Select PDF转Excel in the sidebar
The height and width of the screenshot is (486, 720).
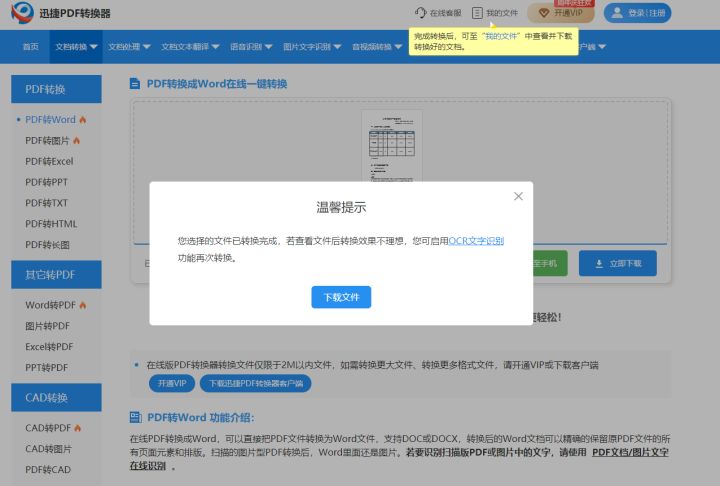coord(49,161)
